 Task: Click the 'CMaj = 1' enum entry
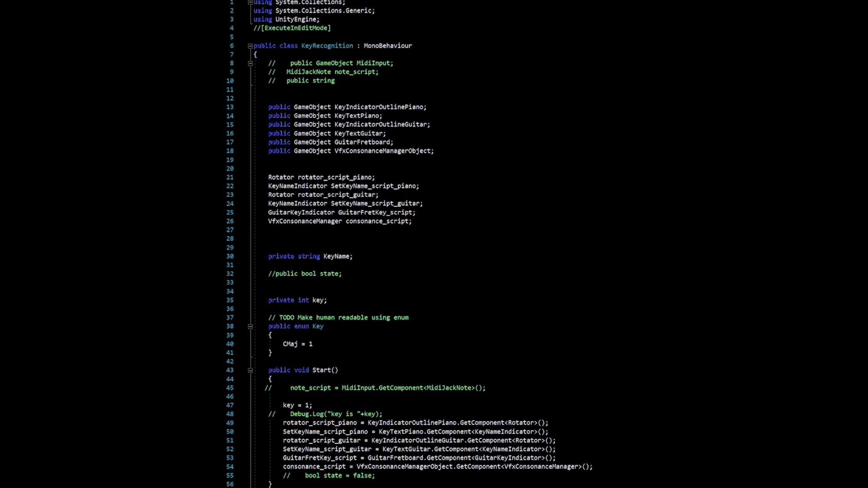point(298,344)
